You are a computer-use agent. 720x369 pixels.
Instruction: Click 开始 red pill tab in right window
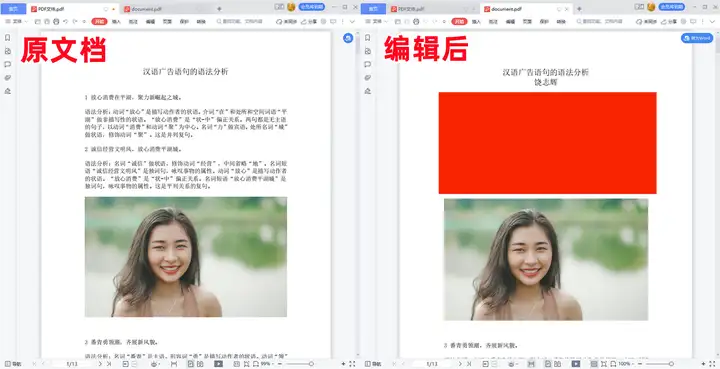pyautogui.click(x=459, y=22)
